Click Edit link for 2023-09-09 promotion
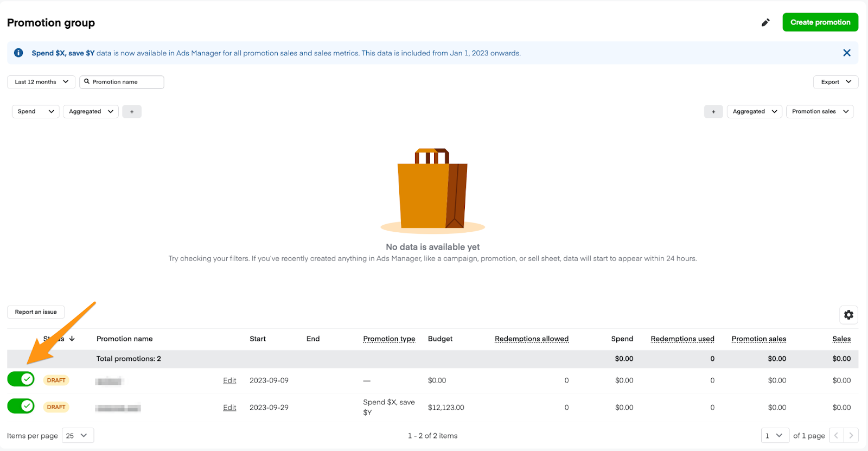 pos(229,380)
